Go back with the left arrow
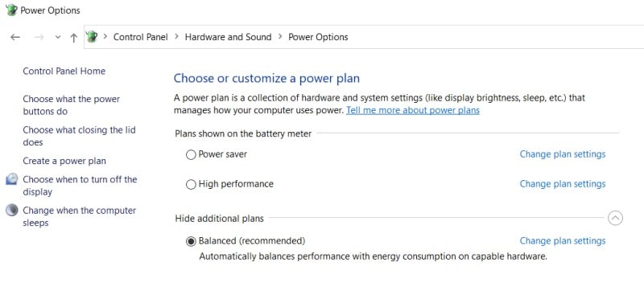The height and width of the screenshot is (291, 644). point(15,37)
